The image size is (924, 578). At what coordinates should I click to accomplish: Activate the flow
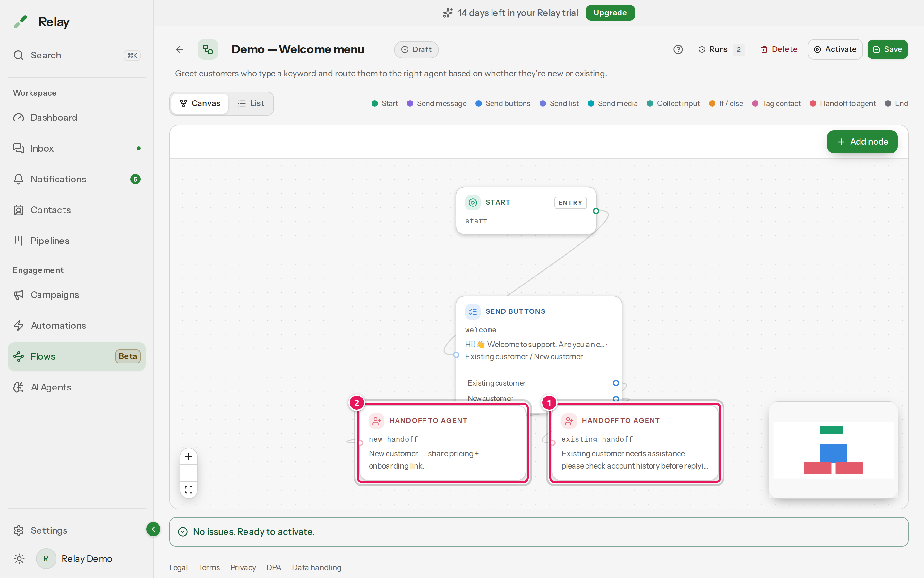click(x=835, y=49)
